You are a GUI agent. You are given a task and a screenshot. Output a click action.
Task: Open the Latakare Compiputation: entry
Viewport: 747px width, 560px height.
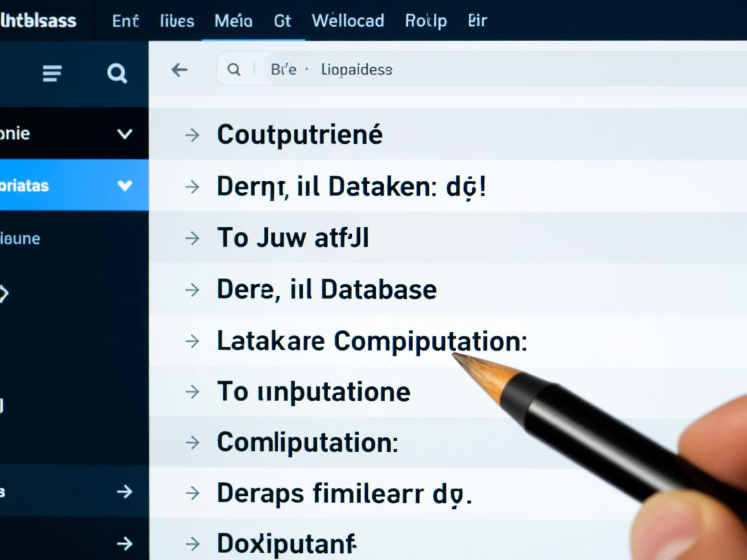click(x=371, y=341)
